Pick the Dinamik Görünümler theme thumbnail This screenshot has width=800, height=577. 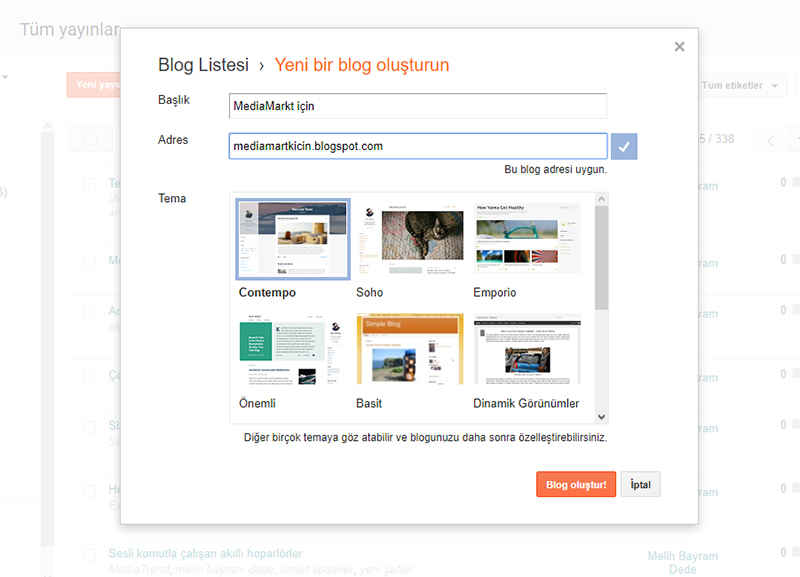tap(527, 350)
